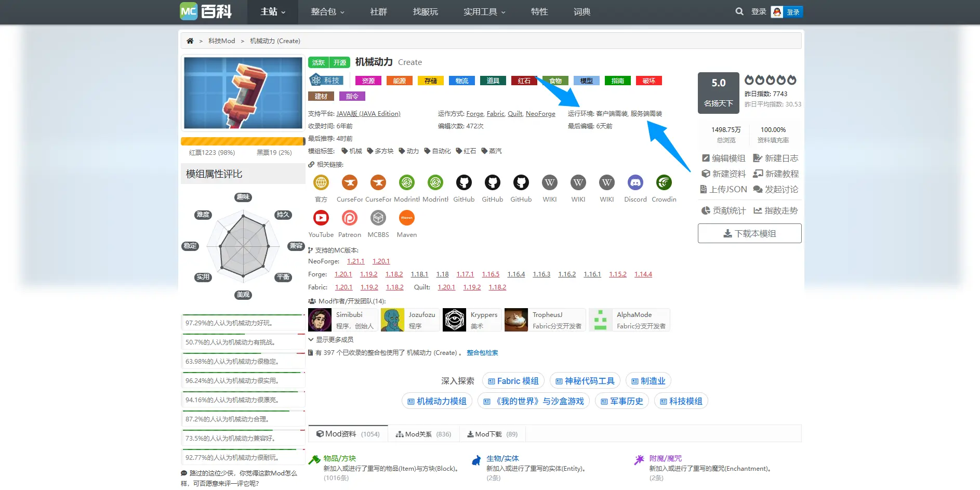Image resolution: width=980 pixels, height=490 pixels.
Task: Click 上传JSON upload option
Action: tap(724, 189)
